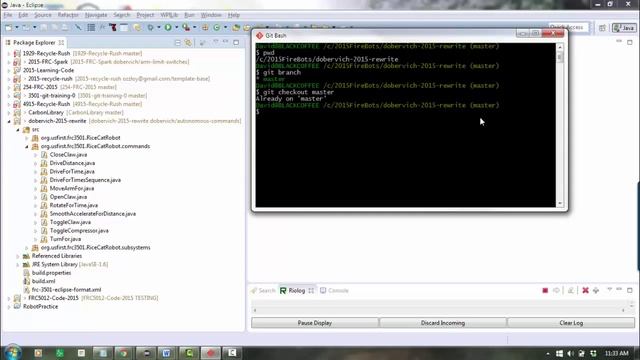
Task: Click the red X remove icon in Riolog toolbar
Action: click(x=585, y=290)
